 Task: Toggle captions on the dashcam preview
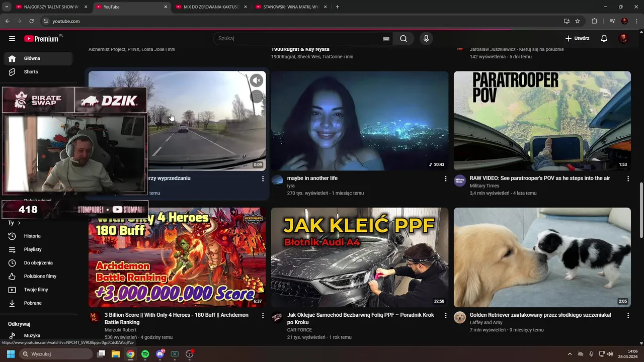pyautogui.click(x=257, y=97)
